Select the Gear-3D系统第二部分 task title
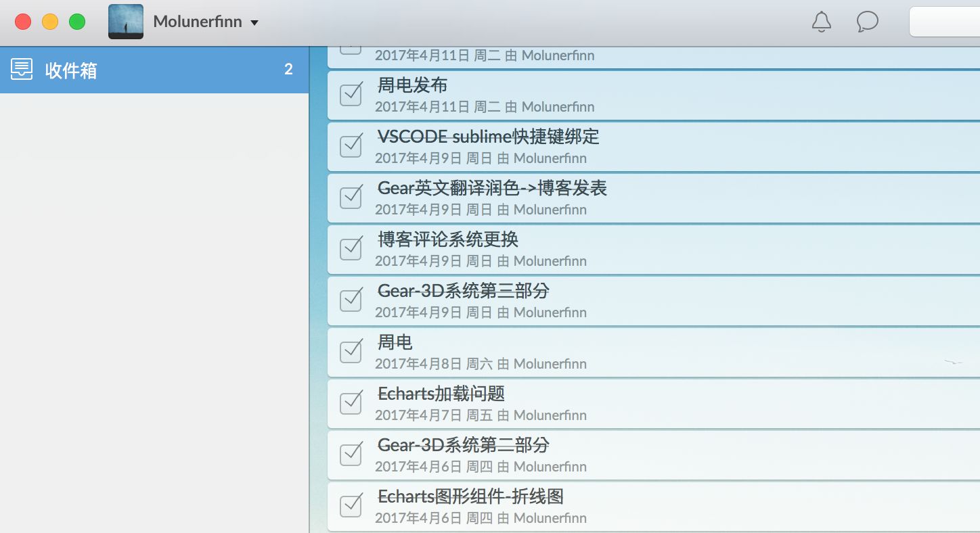 point(464,445)
